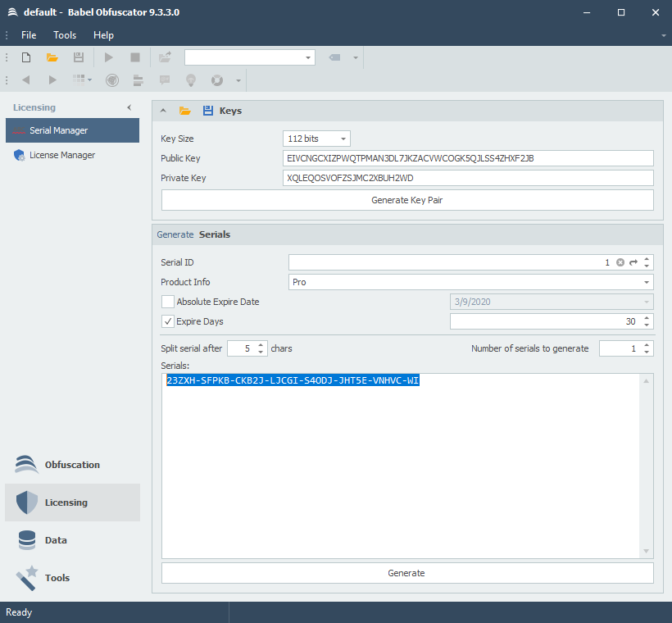Increase split serial chars up spinner
The image size is (672, 623).
[x=261, y=345]
